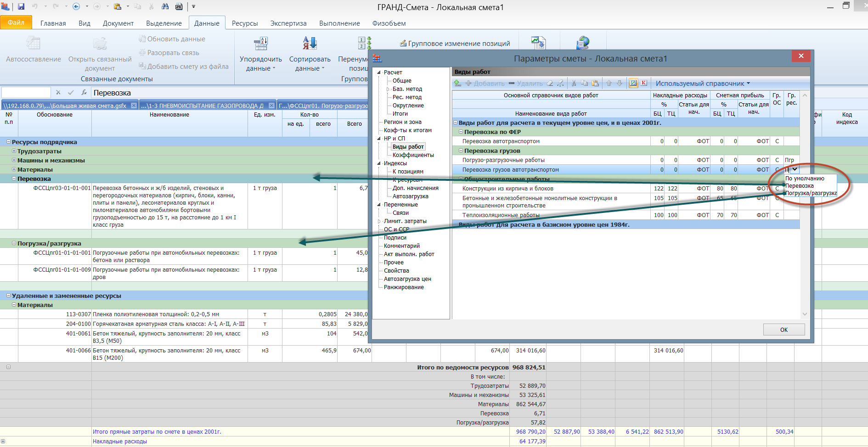The height and width of the screenshot is (447, 868).
Task: Click the Сортировать данные ribbon button
Action: click(310, 55)
